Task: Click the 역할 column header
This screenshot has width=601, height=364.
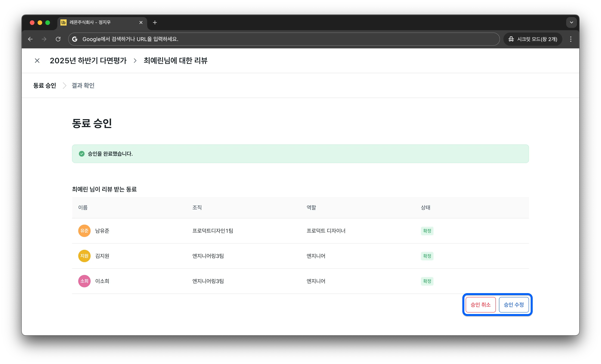Action: (311, 207)
